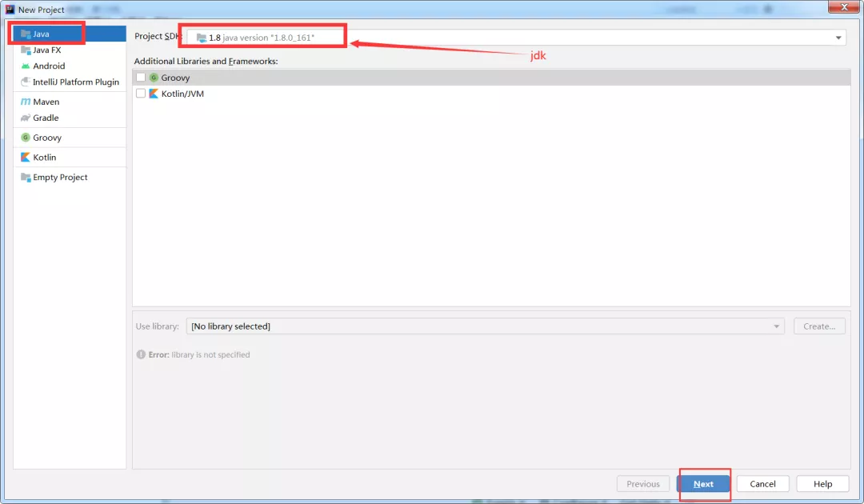Screen dimensions: 864x504
Task: Click the Gradle elephant icon
Action: pyautogui.click(x=26, y=118)
